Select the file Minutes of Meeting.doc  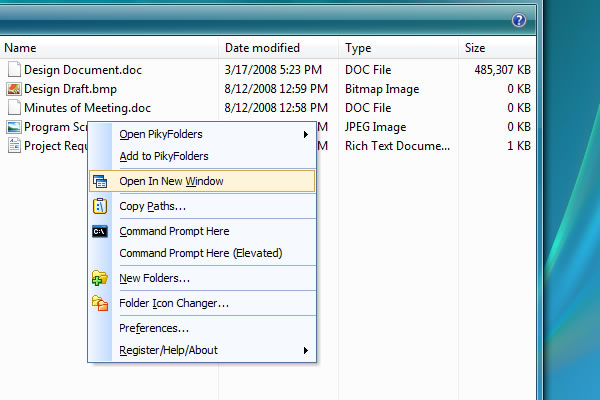87,108
